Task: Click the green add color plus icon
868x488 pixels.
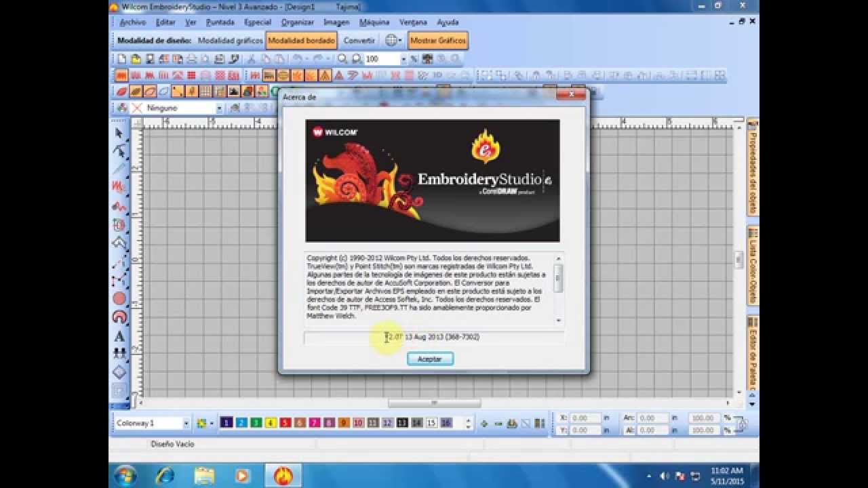Action: click(x=484, y=424)
